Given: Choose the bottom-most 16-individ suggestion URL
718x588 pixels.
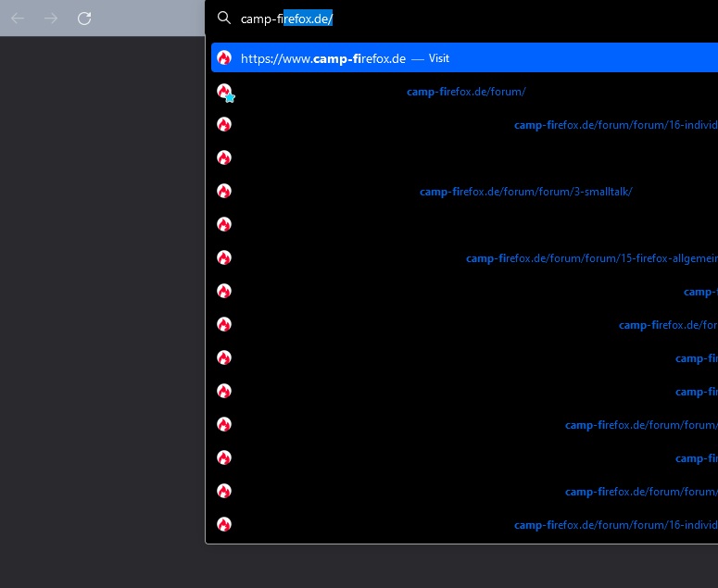Looking at the screenshot, I should pyautogui.click(x=615, y=525).
